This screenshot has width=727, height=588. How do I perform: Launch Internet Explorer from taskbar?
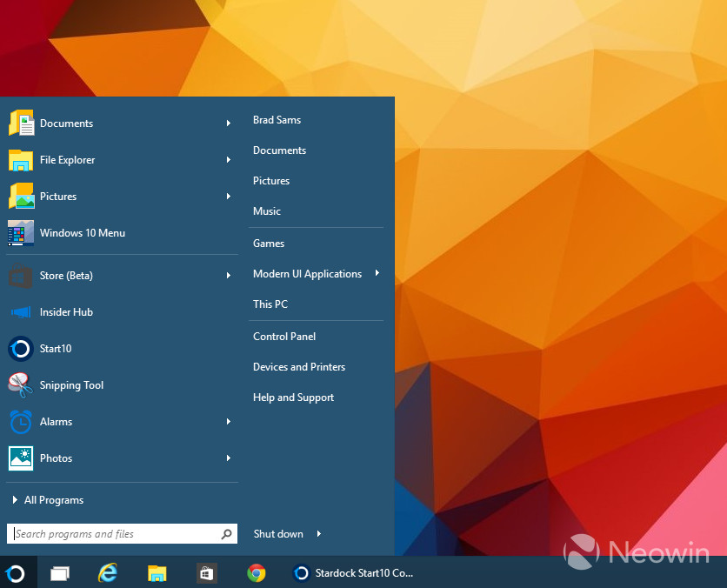pyautogui.click(x=108, y=573)
